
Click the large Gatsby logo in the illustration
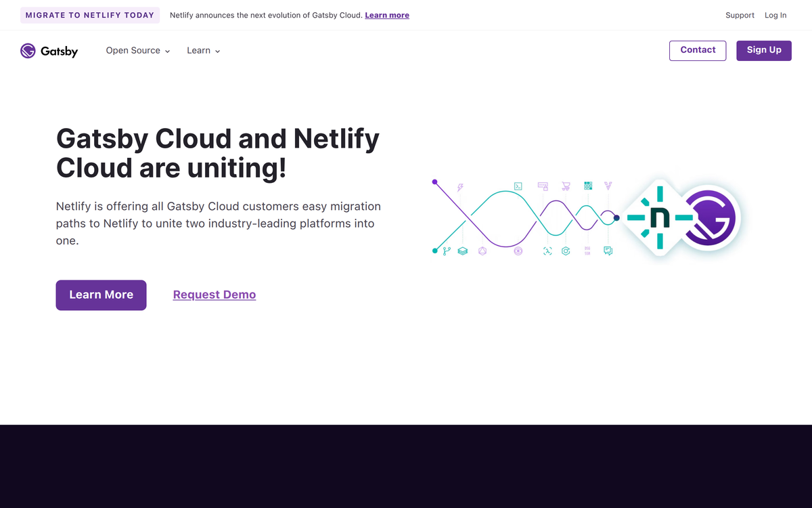tap(710, 218)
